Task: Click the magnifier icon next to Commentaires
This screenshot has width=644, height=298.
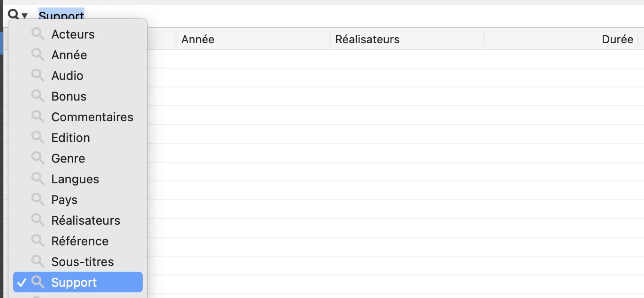Action: point(38,117)
